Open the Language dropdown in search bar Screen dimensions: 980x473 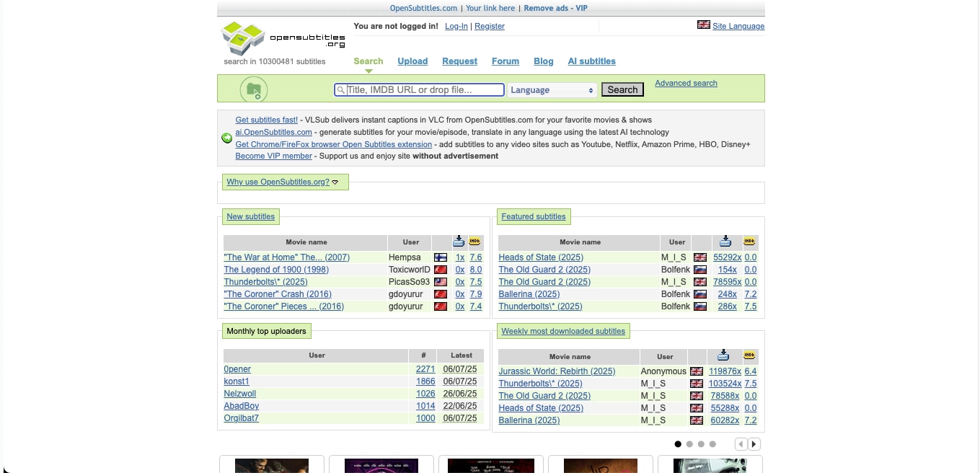[552, 90]
